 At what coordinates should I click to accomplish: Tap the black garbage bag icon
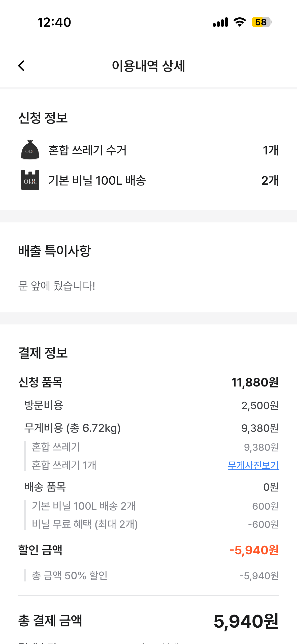click(x=30, y=150)
